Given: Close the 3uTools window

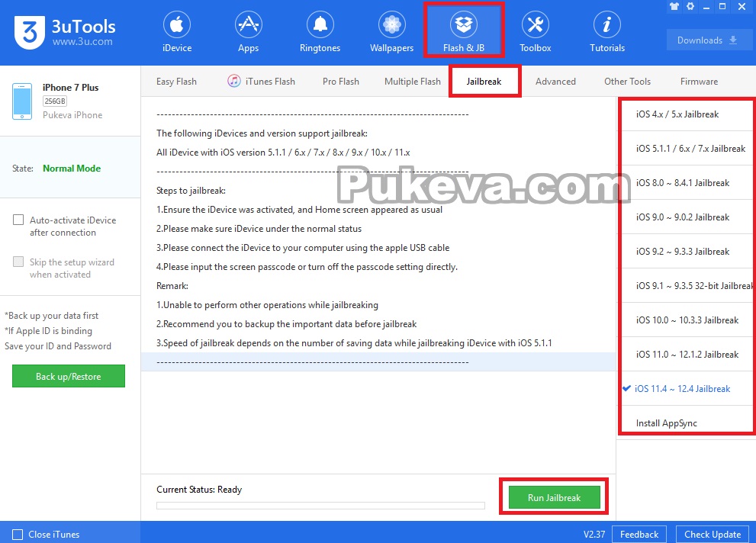Looking at the screenshot, I should [742, 6].
